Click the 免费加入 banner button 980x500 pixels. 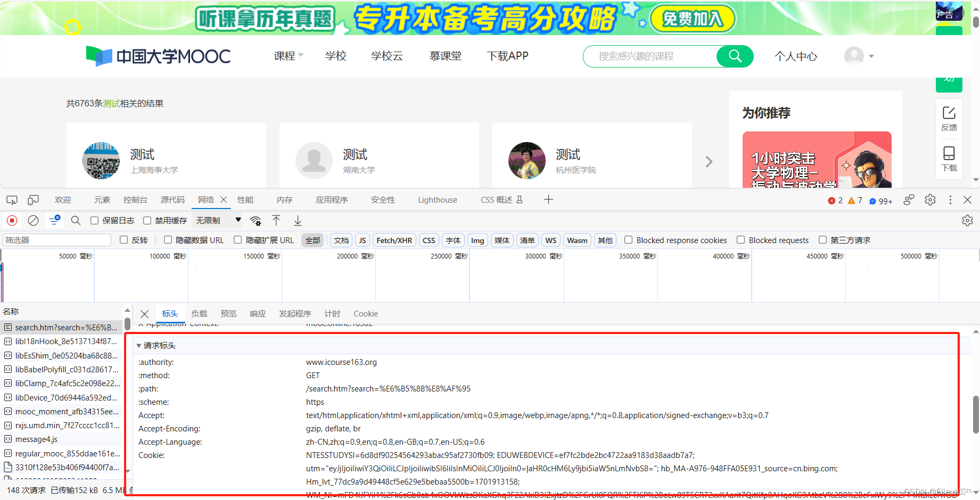693,19
